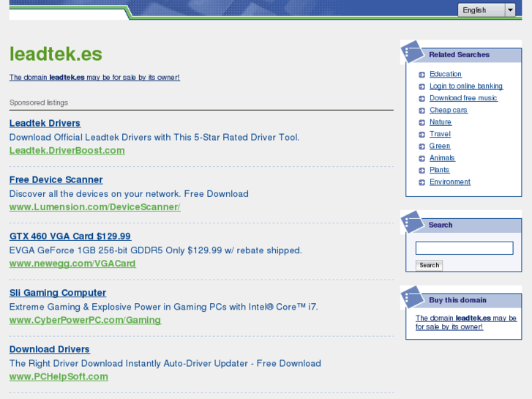The height and width of the screenshot is (399, 532).
Task: Open the sidebar domain for sale link
Action: 466,322
